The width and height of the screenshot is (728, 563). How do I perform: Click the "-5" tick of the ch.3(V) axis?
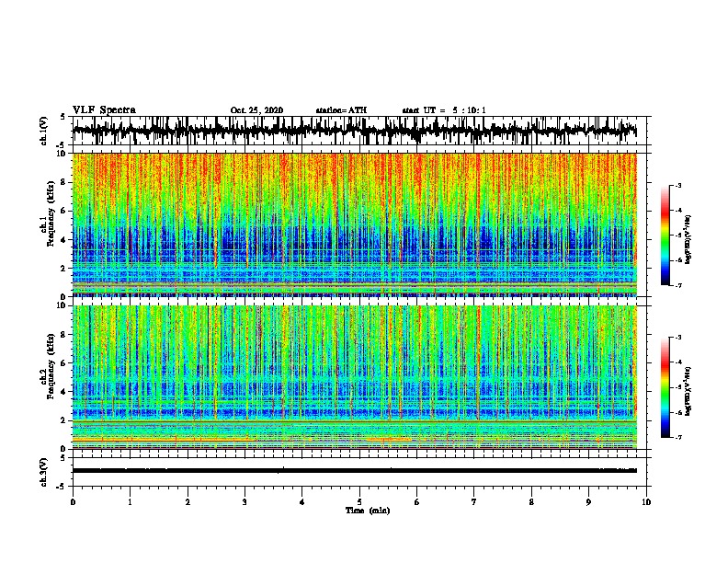tap(63, 487)
